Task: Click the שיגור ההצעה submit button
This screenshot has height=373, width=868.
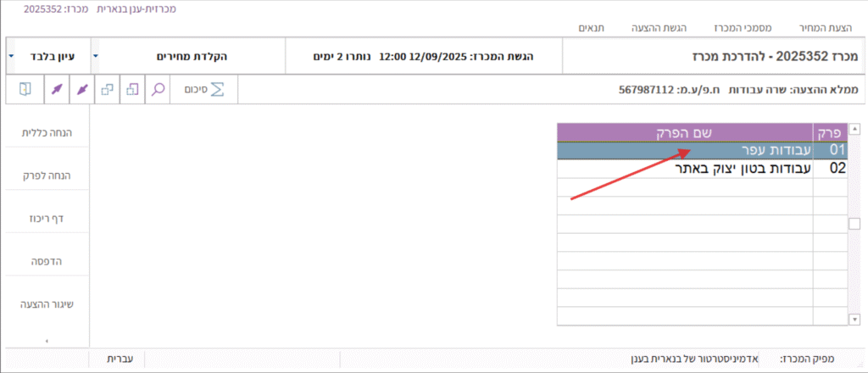Action: click(47, 304)
